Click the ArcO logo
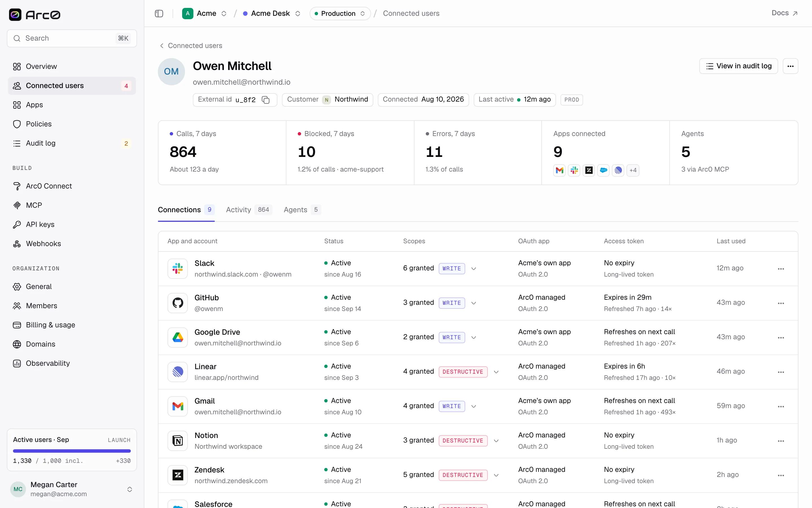 pos(35,14)
